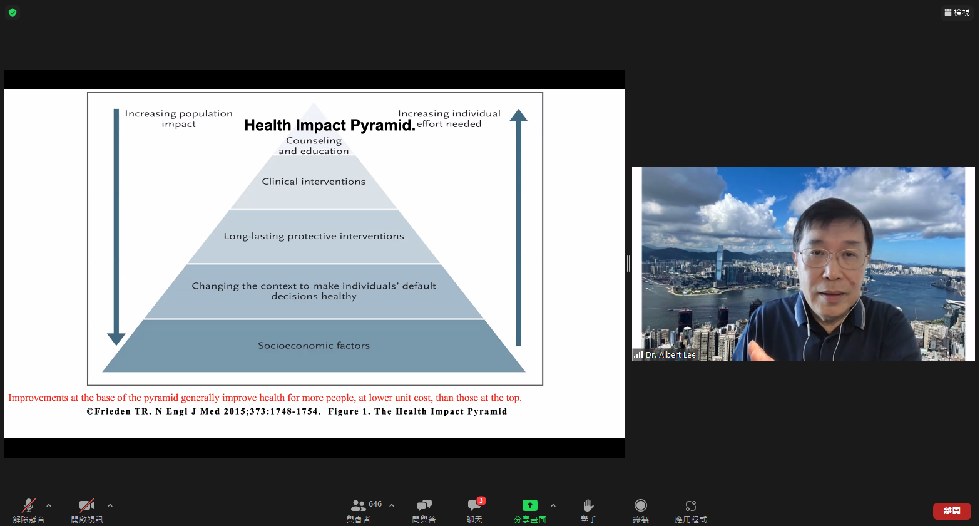Click signal strength icon beside Dr. Albert Lee

tap(638, 354)
